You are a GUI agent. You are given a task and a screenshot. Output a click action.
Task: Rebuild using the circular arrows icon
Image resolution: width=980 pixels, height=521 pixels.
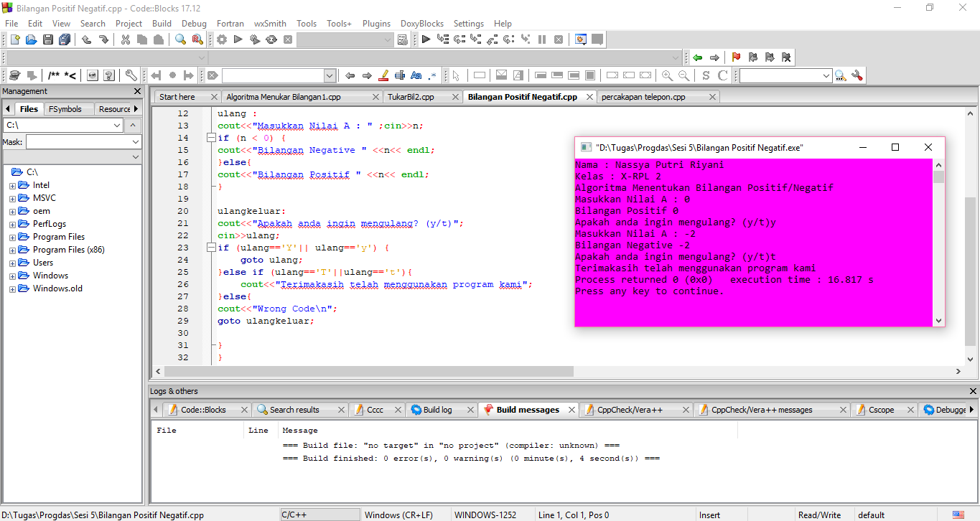(271, 39)
